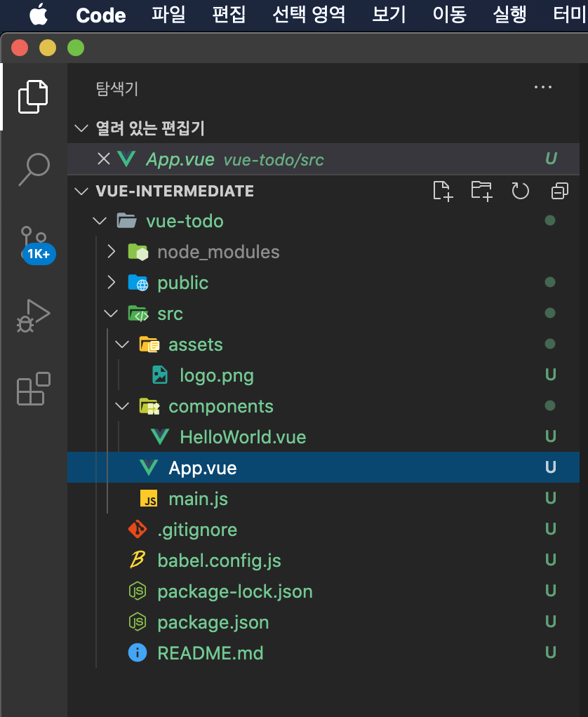Screen dimensions: 588x717
Task: Click the public folder globe icon
Action: pyautogui.click(x=138, y=283)
